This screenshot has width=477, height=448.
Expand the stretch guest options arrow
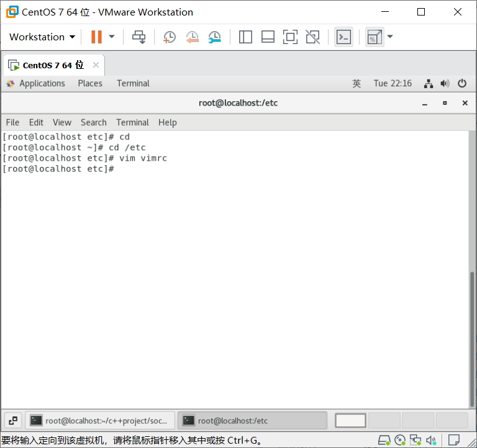390,37
